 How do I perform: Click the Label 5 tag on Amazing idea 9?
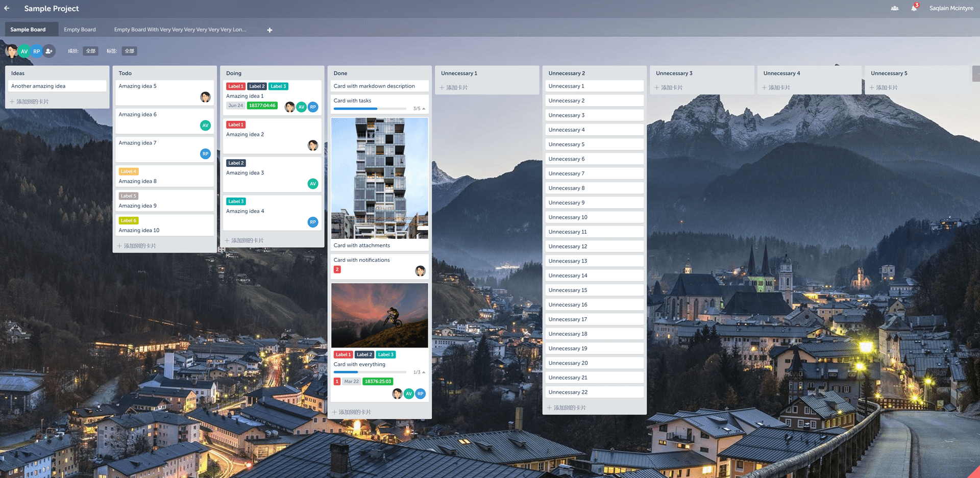click(x=129, y=196)
